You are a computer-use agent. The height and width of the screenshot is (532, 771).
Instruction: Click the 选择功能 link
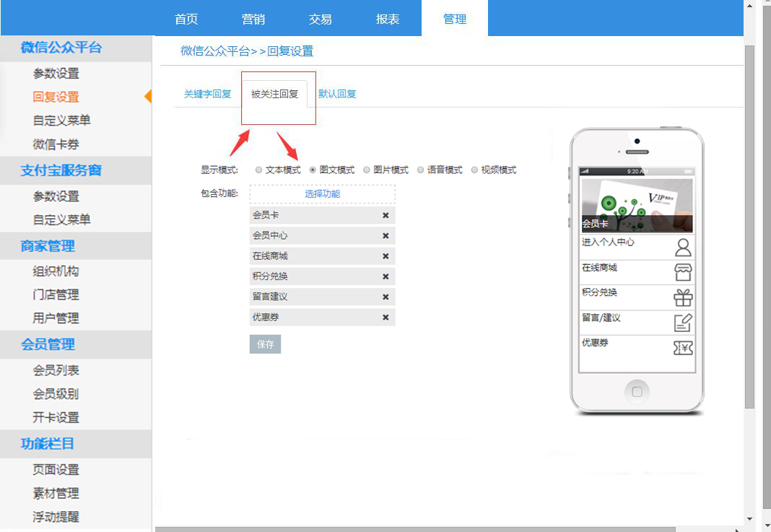(323, 193)
